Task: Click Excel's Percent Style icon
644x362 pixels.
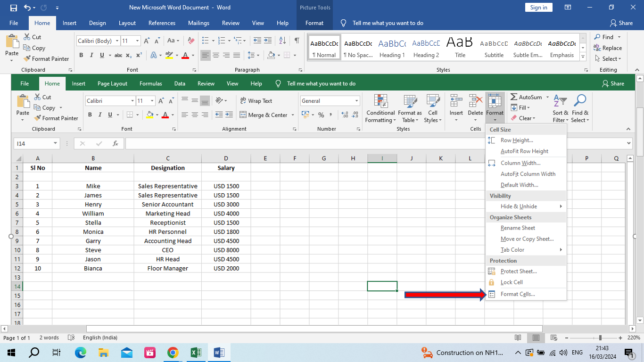Action: 321,115
